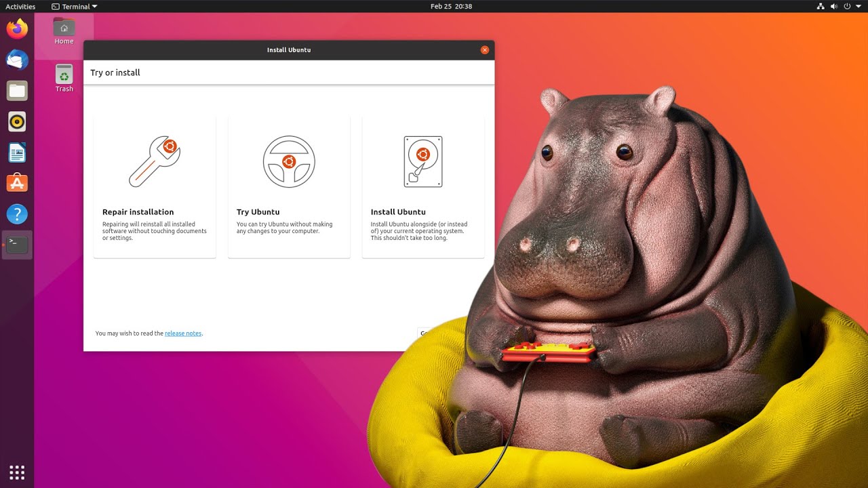
Task: Open Firefox from the dock
Action: [17, 28]
